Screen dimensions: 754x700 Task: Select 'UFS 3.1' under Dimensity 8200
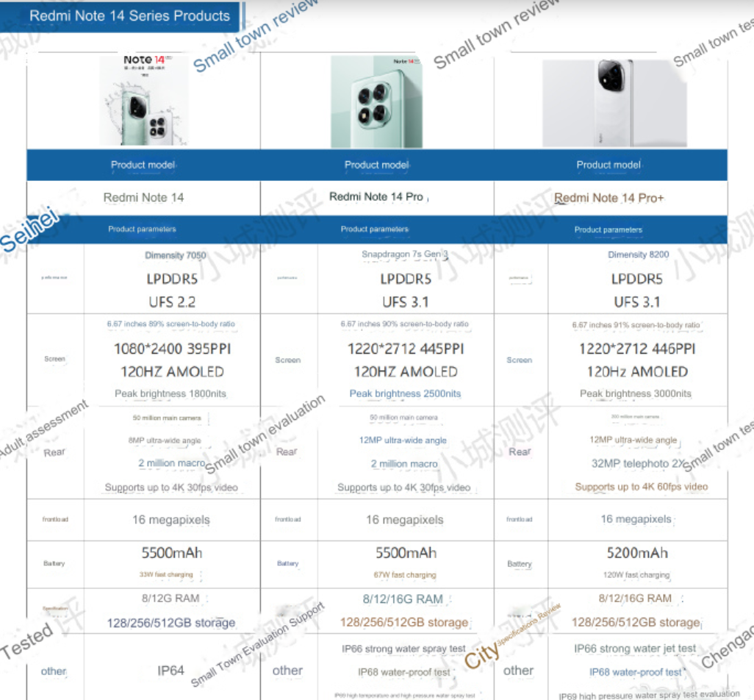tap(637, 302)
